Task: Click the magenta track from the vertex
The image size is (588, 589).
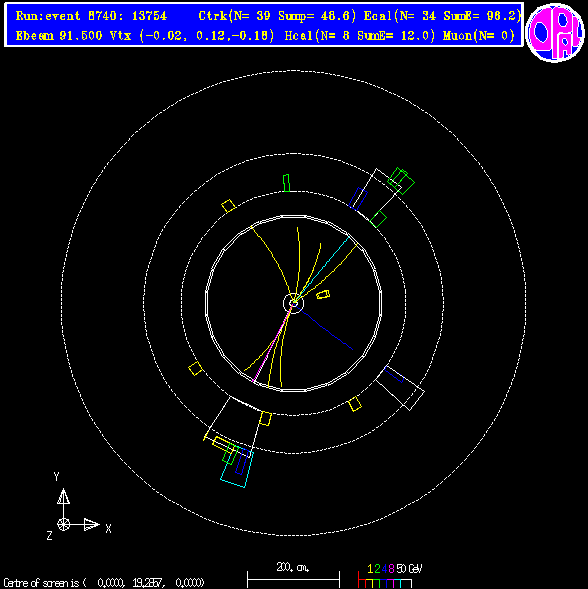Action: [273, 342]
